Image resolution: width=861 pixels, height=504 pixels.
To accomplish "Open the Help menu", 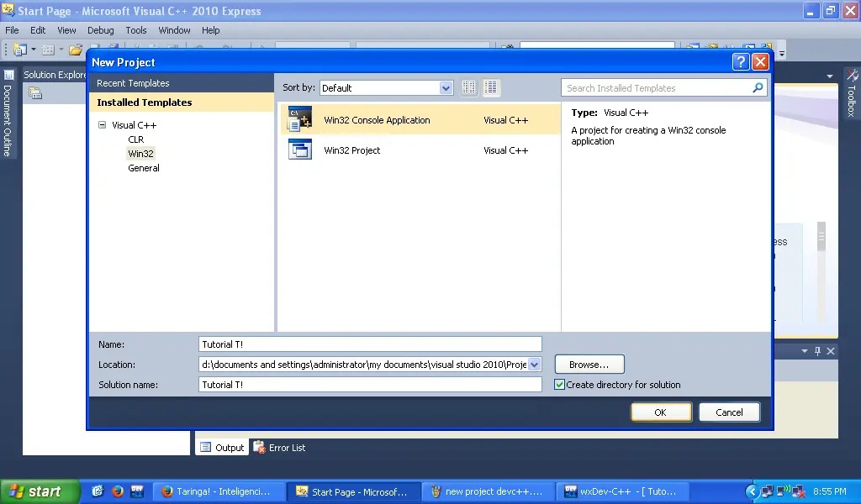I will click(210, 30).
